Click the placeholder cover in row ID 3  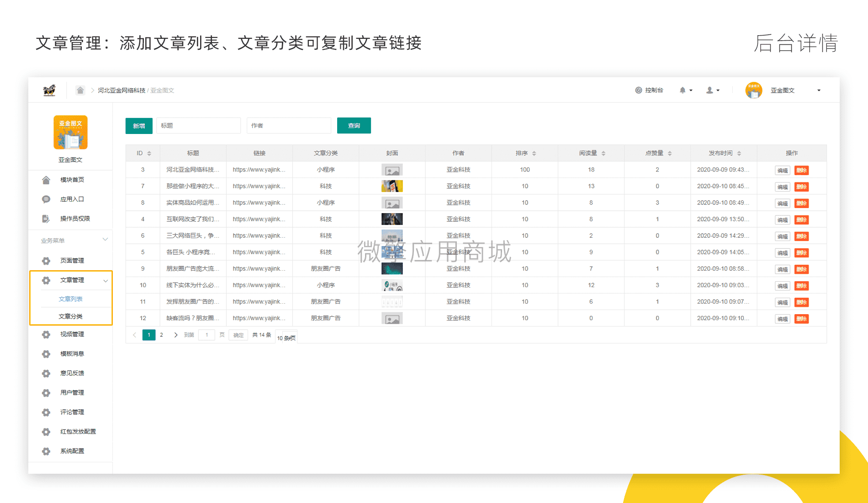click(x=392, y=170)
